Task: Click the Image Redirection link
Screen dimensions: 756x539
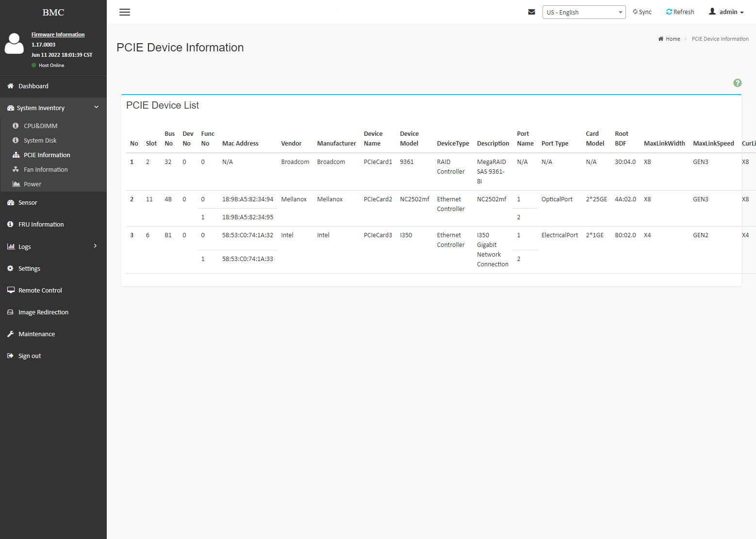Action: (43, 312)
